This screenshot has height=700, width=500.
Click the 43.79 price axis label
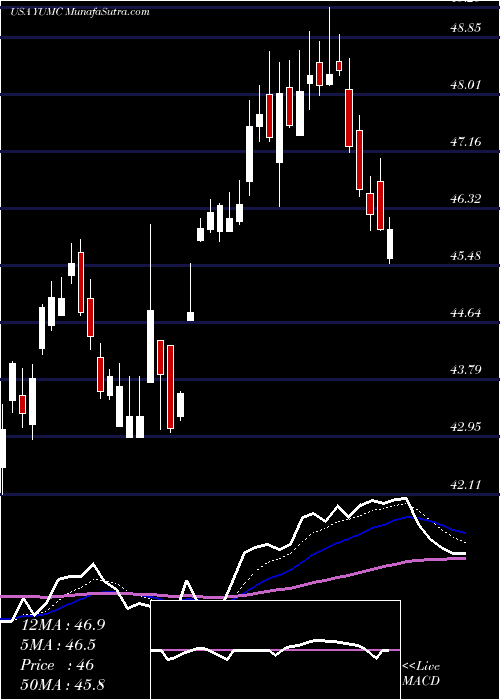(466, 370)
